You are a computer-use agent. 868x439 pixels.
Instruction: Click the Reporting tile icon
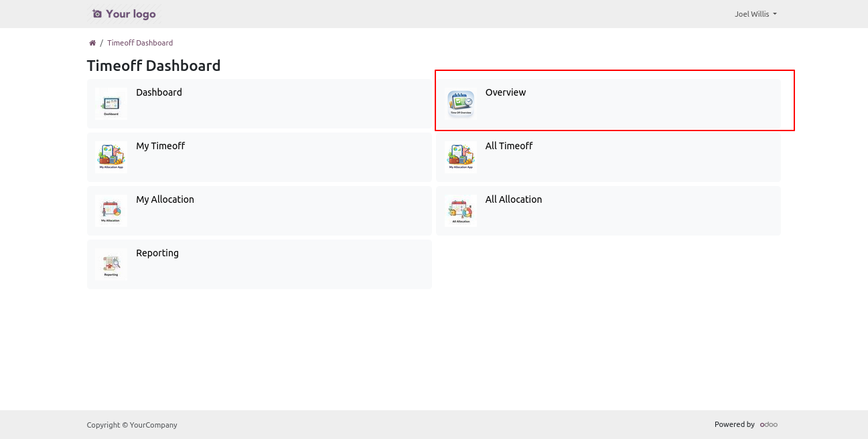click(x=111, y=264)
